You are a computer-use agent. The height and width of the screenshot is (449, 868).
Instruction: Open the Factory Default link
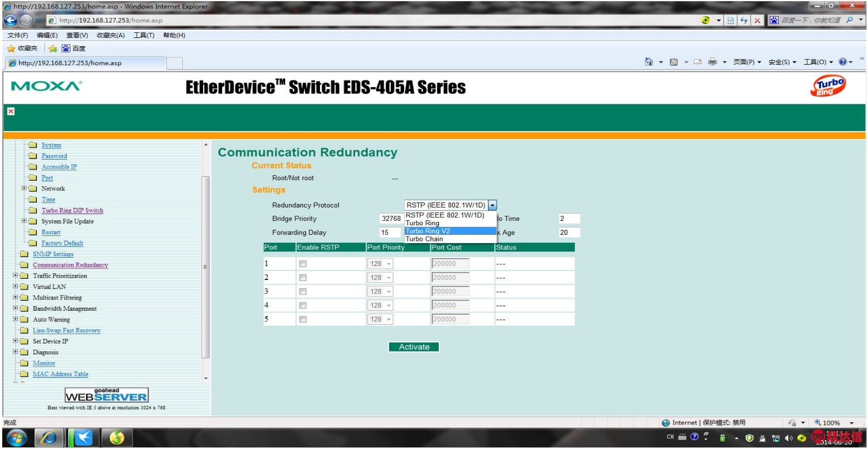coord(62,243)
